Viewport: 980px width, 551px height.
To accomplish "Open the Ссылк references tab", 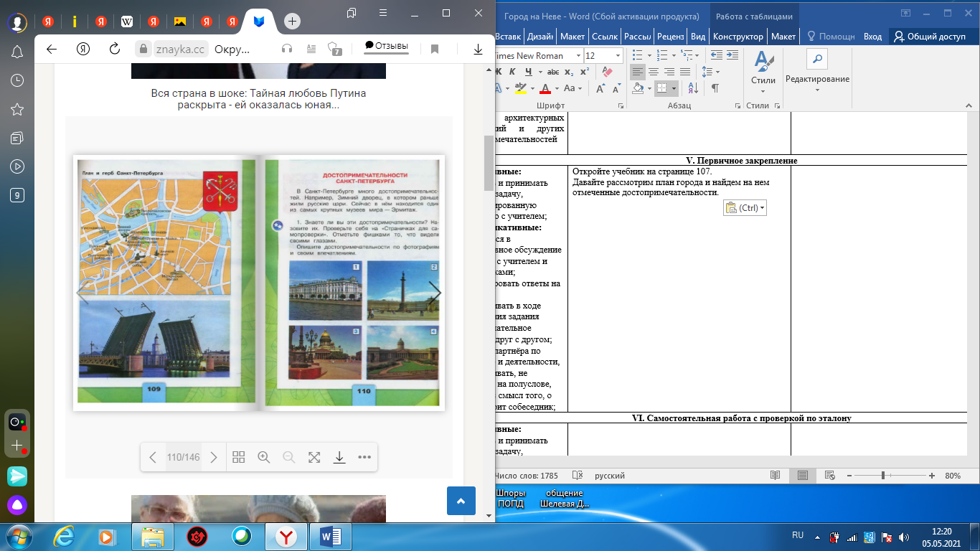I will click(x=605, y=37).
